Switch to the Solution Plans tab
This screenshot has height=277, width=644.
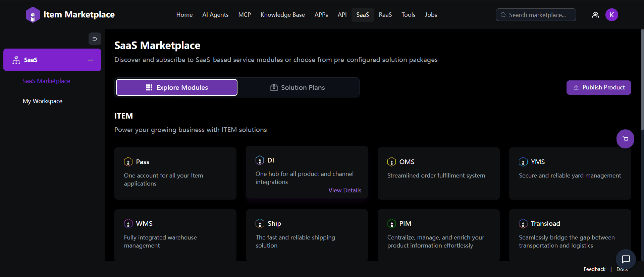tap(298, 87)
